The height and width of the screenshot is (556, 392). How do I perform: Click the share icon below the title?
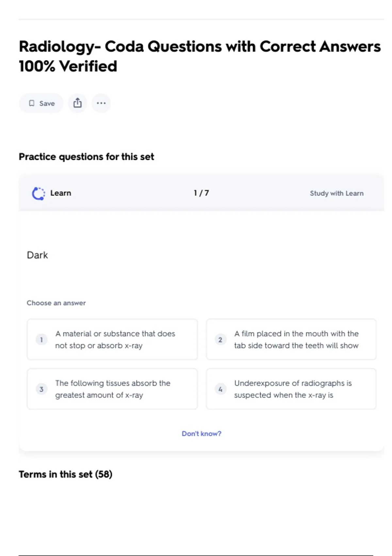tap(77, 103)
